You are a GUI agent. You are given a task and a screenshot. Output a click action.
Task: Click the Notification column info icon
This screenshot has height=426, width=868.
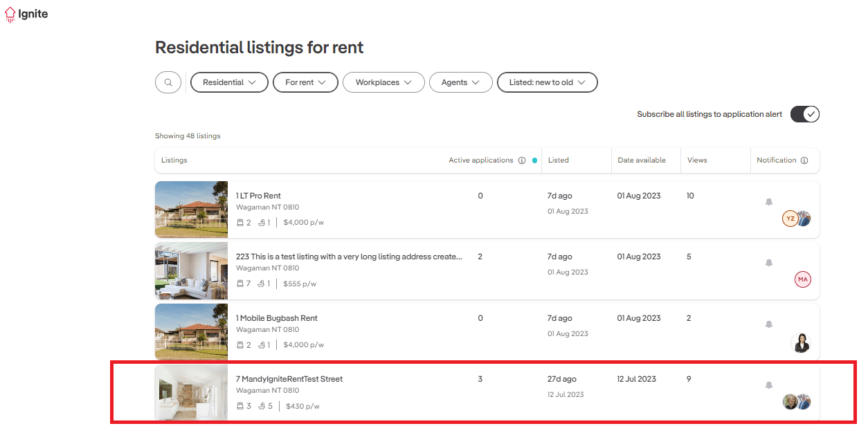[x=804, y=160]
